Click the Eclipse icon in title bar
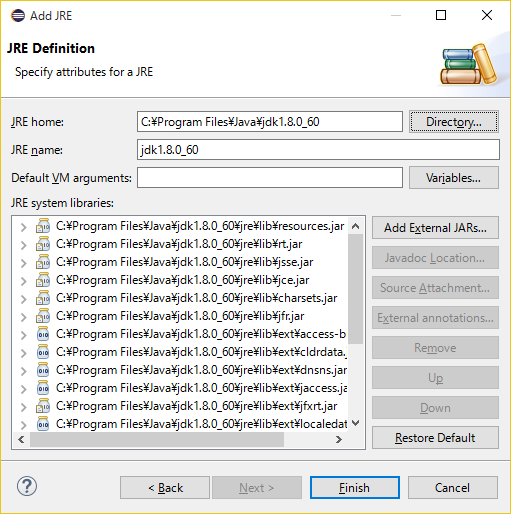The height and width of the screenshot is (514, 511). pyautogui.click(x=18, y=15)
